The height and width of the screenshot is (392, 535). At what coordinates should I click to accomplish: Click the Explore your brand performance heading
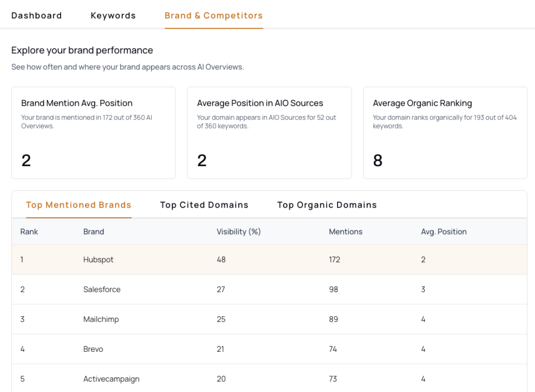(x=82, y=50)
